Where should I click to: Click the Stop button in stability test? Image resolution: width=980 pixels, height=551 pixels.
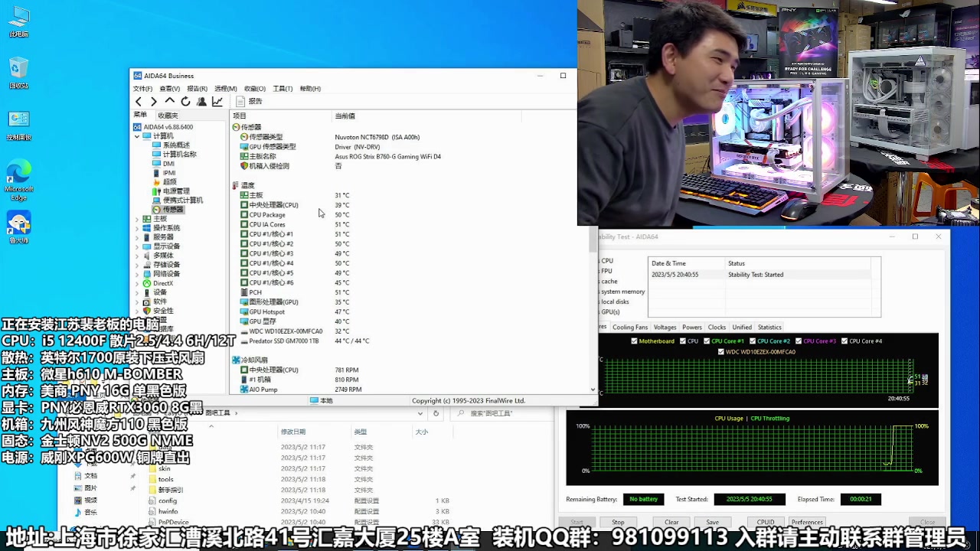pos(618,522)
